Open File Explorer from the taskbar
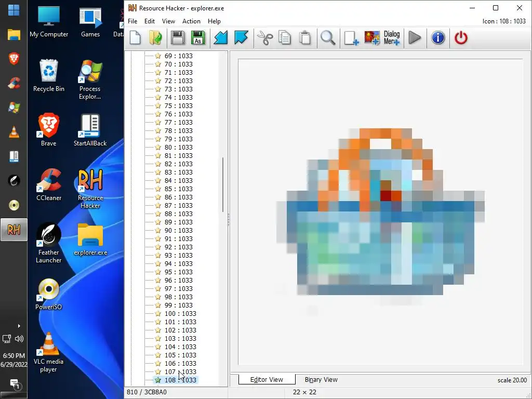This screenshot has width=532, height=399. click(14, 34)
